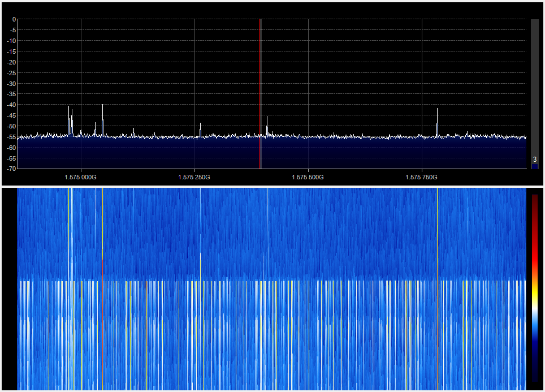The image size is (545, 392).
Task: Select the tallest spectrum peak near 1.575 050G
Action: (102, 107)
